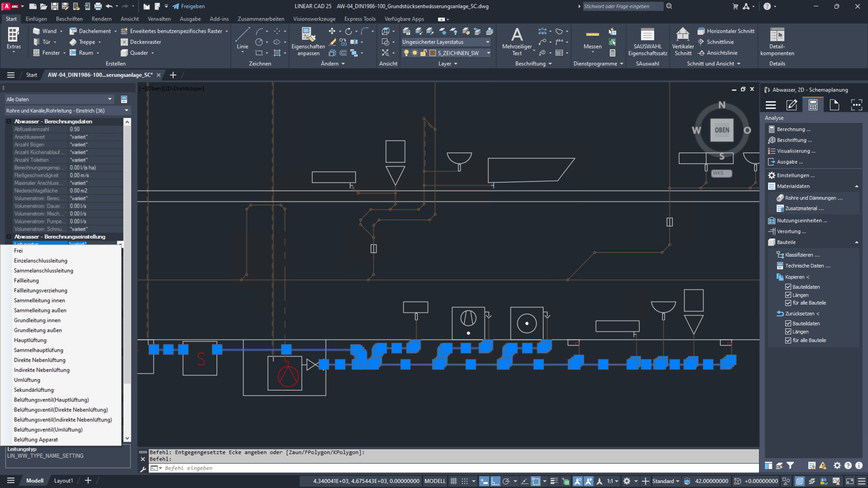The width and height of the screenshot is (868, 488).
Task: Choose Hauptlüftung from the list
Action: (x=30, y=340)
